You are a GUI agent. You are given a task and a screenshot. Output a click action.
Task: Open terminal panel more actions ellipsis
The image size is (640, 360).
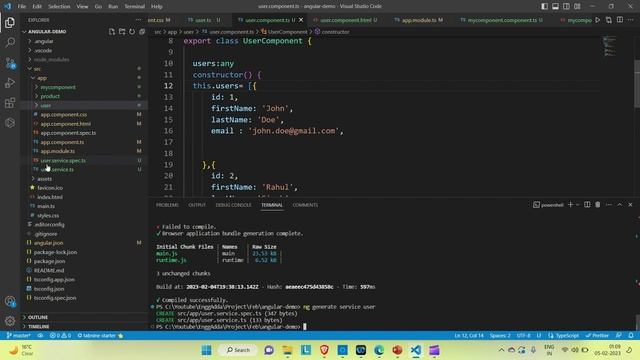[609, 204]
